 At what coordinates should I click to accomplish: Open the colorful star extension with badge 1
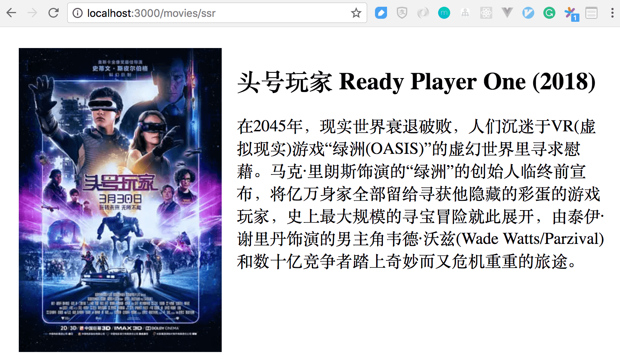[571, 14]
